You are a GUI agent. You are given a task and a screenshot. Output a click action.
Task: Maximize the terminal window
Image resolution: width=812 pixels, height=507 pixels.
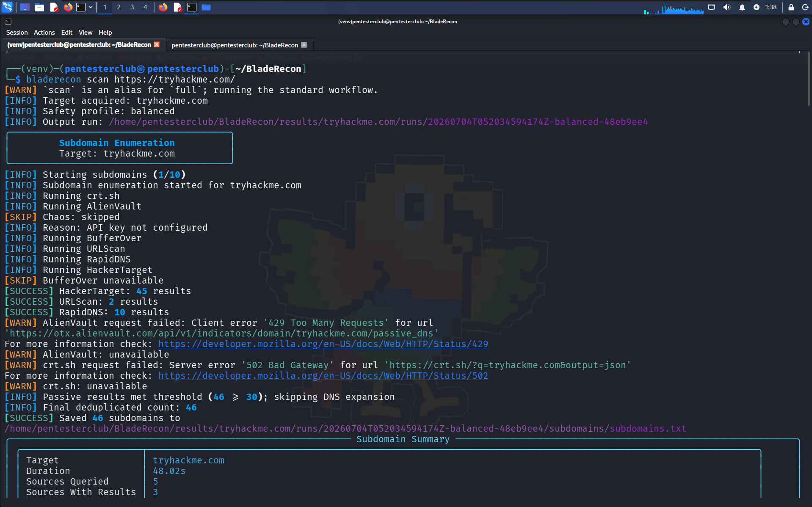pos(796,22)
